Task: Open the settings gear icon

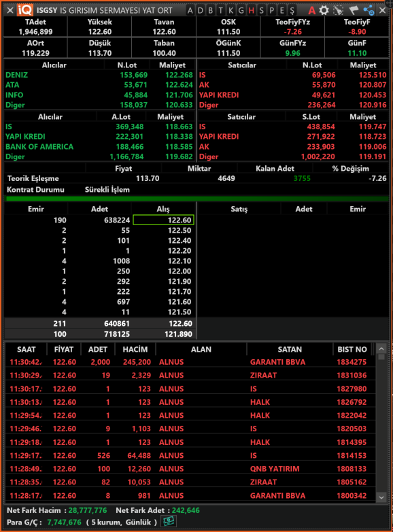Action: [324, 10]
